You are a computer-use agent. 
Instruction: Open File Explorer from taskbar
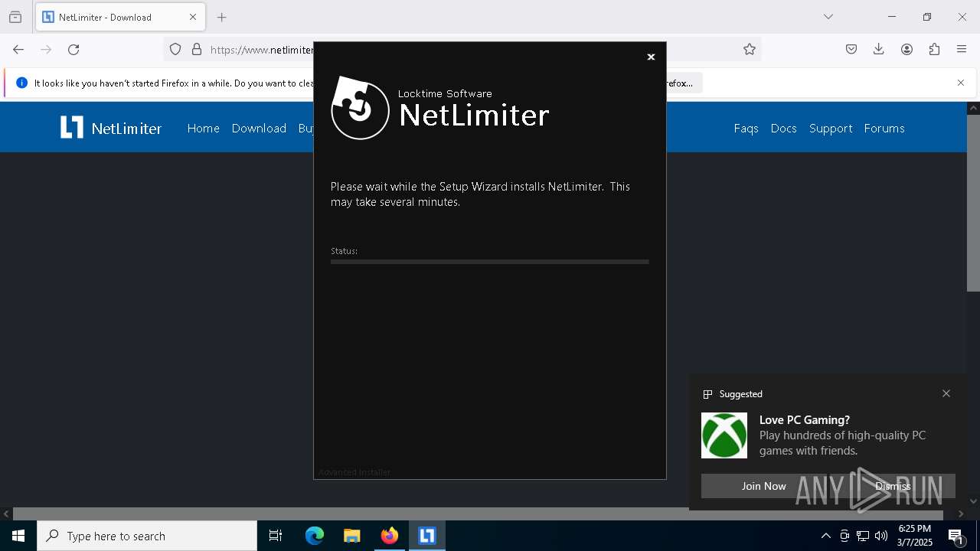[x=352, y=536]
